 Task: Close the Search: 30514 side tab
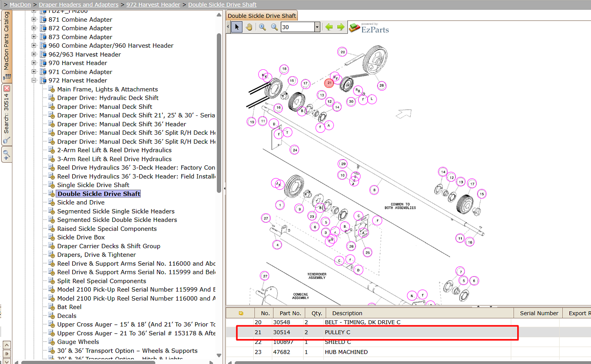click(x=6, y=89)
